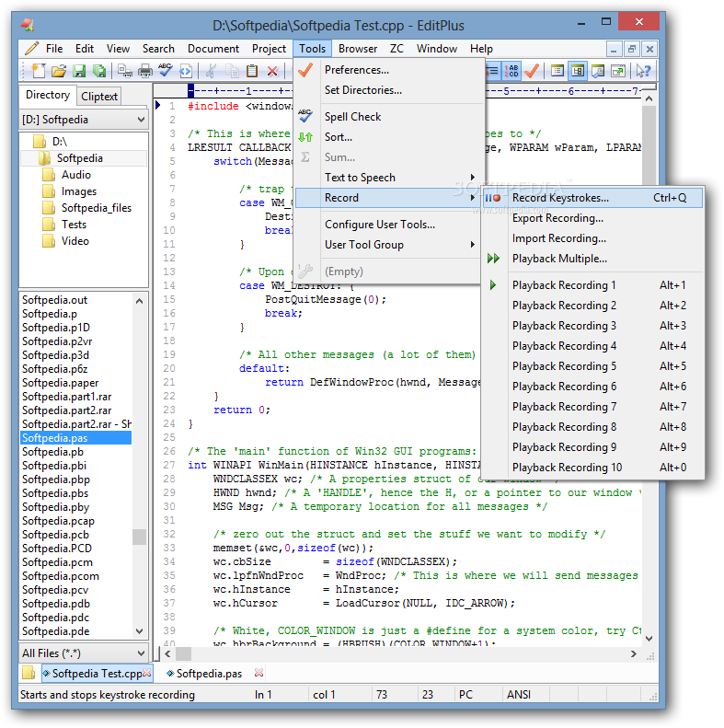Click the window-with-wrench toolbar icon
724x728 pixels.
click(598, 71)
